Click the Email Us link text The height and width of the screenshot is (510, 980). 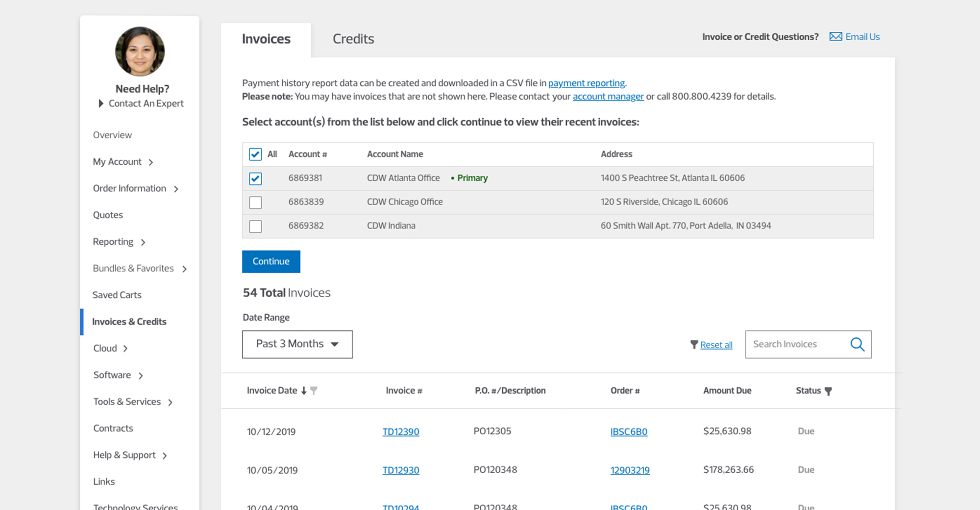point(862,37)
